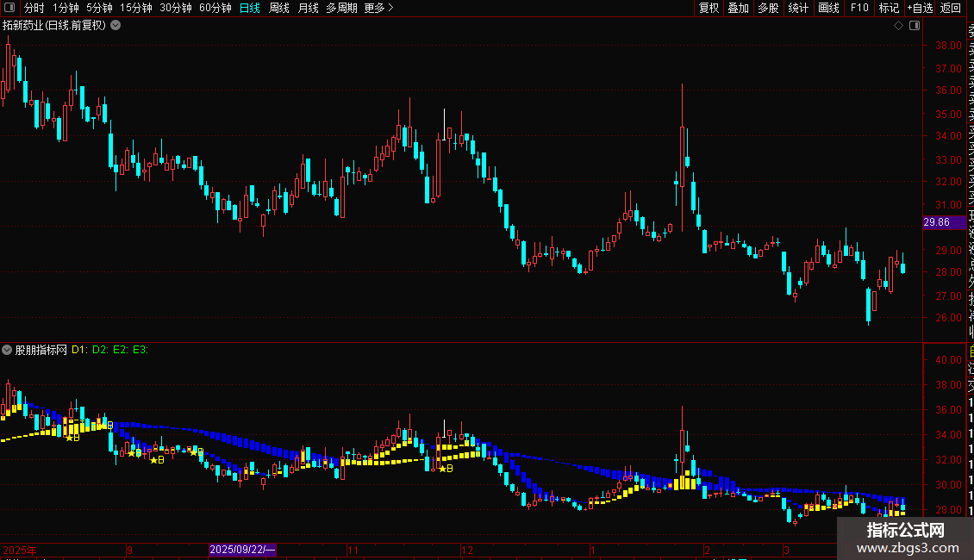Click the 叠加 overlay button
This screenshot has height=560, width=974.
pos(739,8)
